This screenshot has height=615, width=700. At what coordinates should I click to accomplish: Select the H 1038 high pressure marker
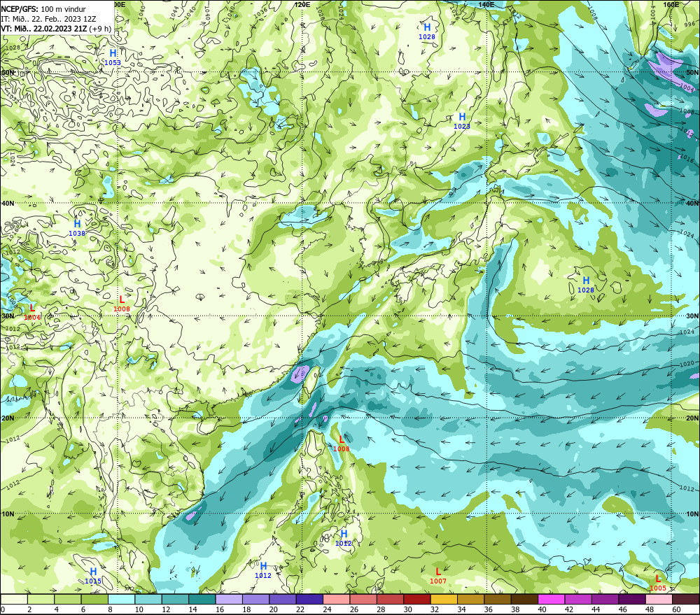[x=77, y=227]
